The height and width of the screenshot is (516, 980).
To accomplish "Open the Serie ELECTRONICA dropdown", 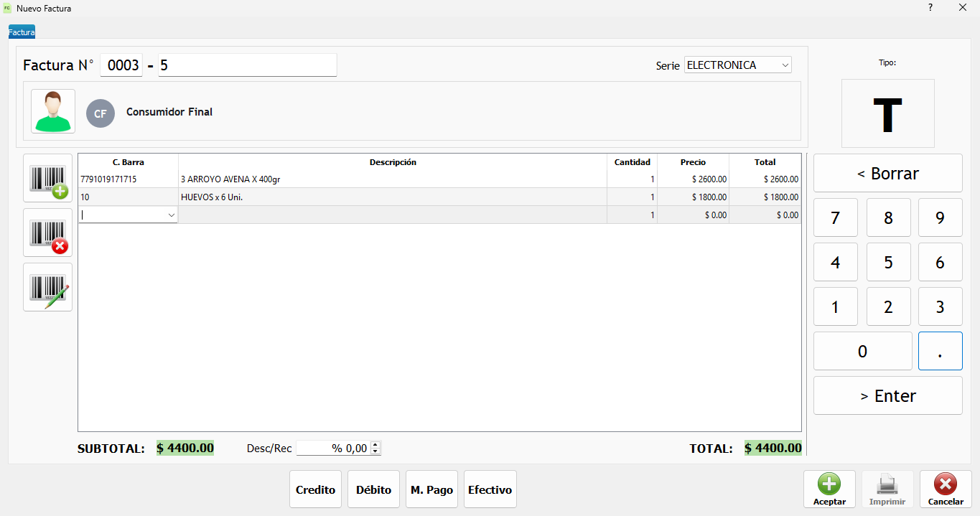I will [x=738, y=65].
